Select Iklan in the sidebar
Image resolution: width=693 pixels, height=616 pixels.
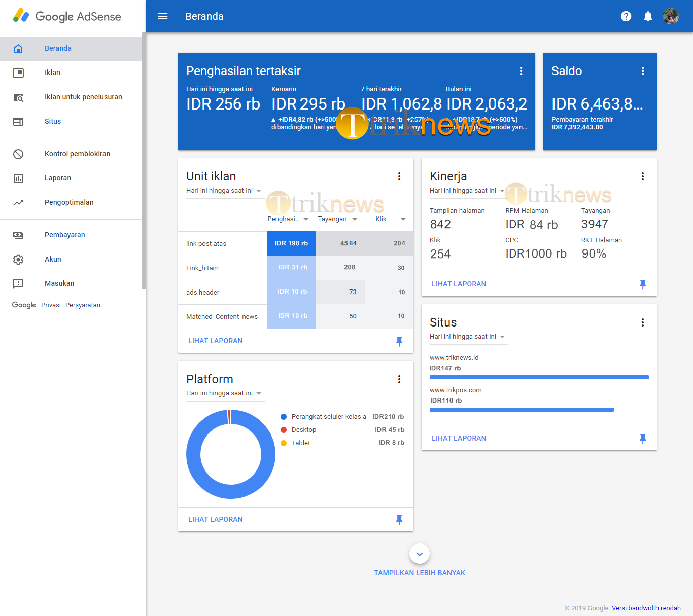pyautogui.click(x=71, y=73)
